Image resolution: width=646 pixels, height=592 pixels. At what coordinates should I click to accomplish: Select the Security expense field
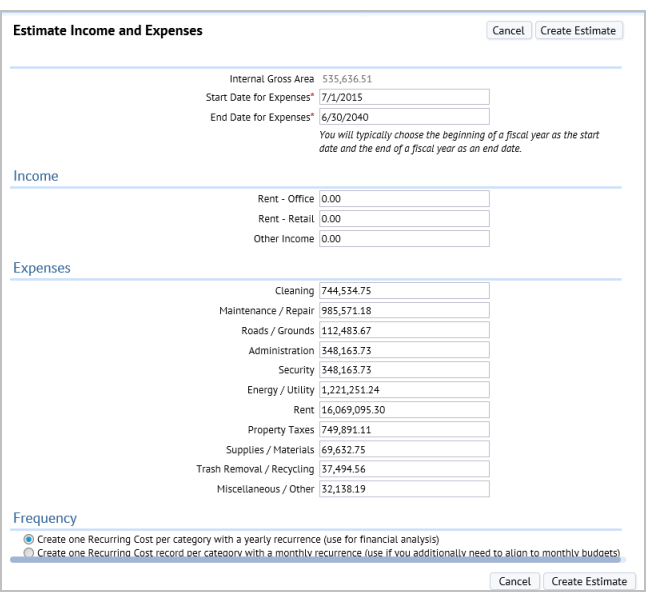click(x=403, y=370)
